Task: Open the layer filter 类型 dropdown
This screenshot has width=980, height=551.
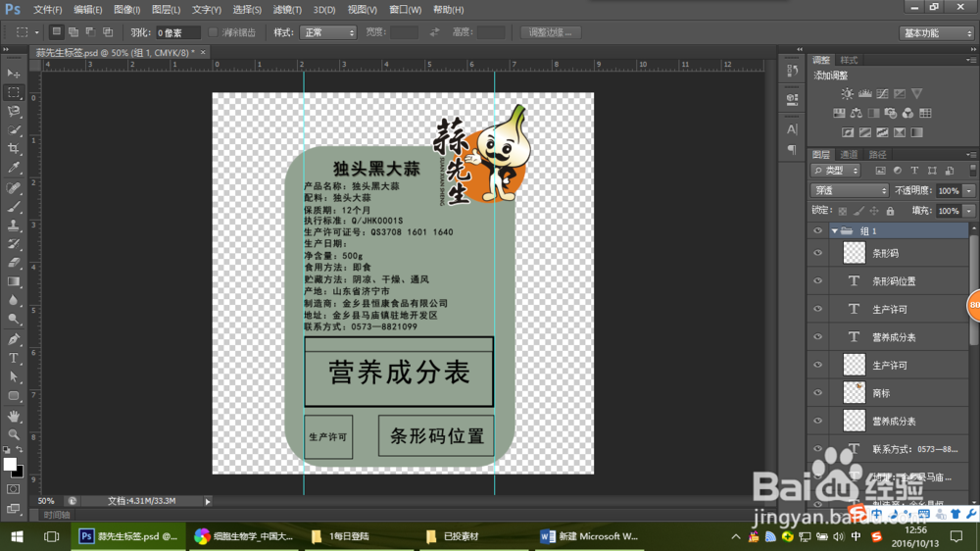Action: [x=836, y=171]
